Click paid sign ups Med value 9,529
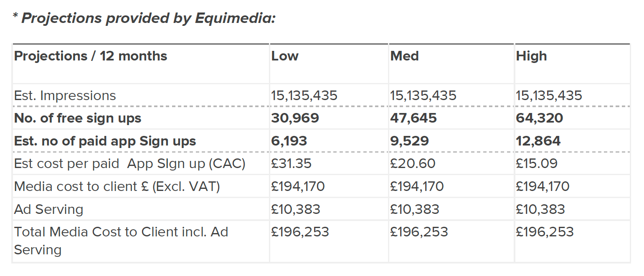The image size is (644, 276). point(409,141)
